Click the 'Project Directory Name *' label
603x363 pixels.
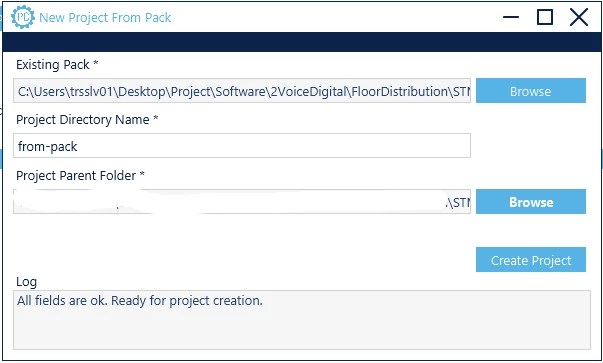click(x=87, y=120)
